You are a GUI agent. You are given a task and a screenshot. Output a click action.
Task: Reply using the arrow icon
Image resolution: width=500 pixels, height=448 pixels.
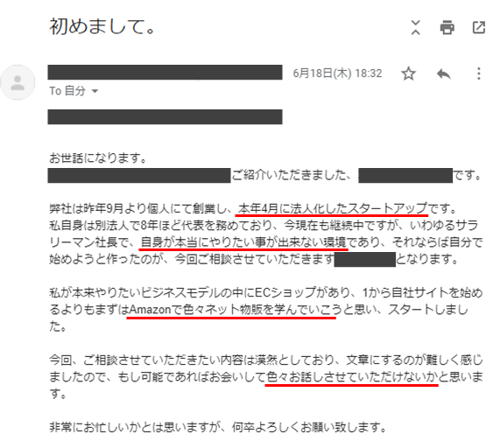tap(444, 73)
